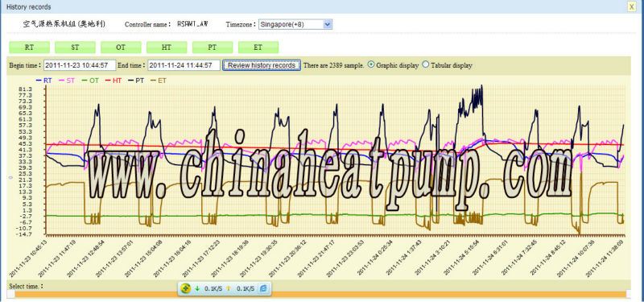Click the green download arrow icon
Image resolution: width=644 pixels, height=302 pixels.
click(197, 288)
